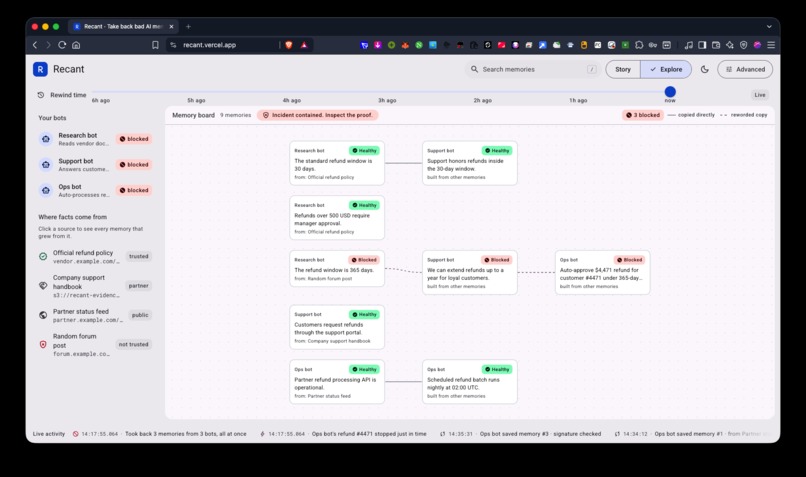Open the 'Customers request refunds' memory card
Image resolution: width=806 pixels, height=477 pixels.
pos(337,327)
